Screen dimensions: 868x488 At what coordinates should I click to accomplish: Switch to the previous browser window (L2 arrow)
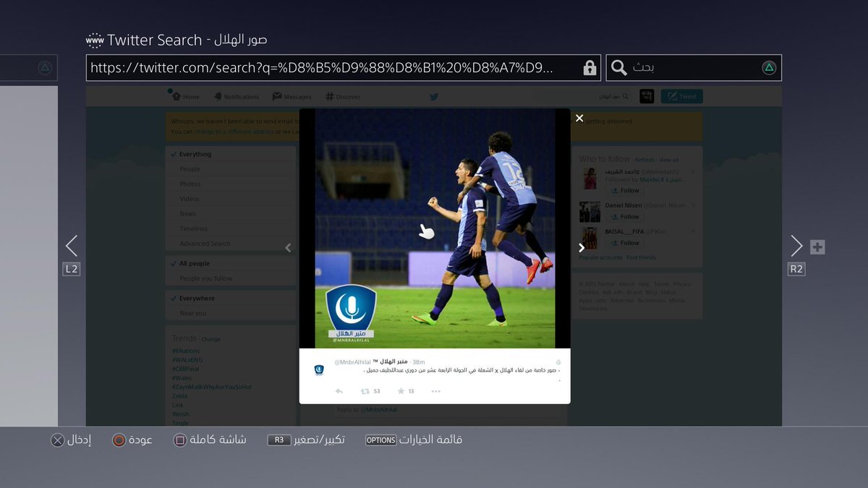pos(71,247)
